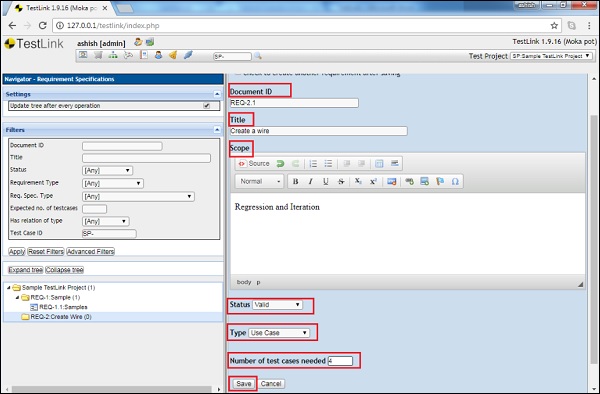Image resolution: width=600 pixels, height=394 pixels.
Task: Insert a numbered list in the Scope editor
Action: [x=313, y=164]
